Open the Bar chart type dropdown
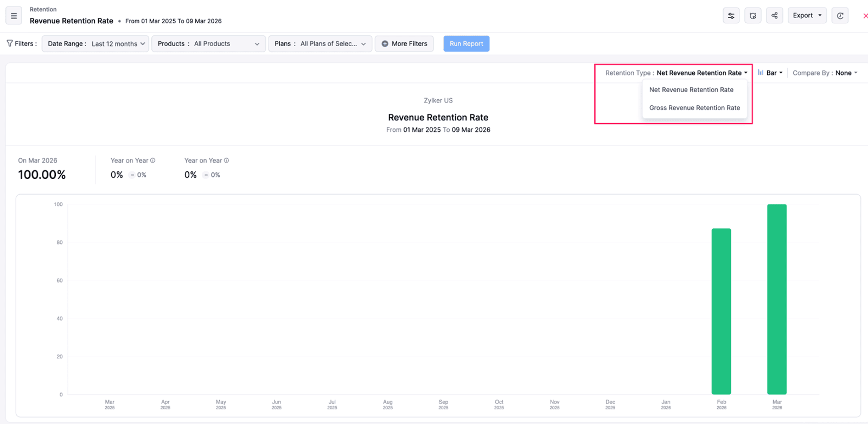 point(770,73)
